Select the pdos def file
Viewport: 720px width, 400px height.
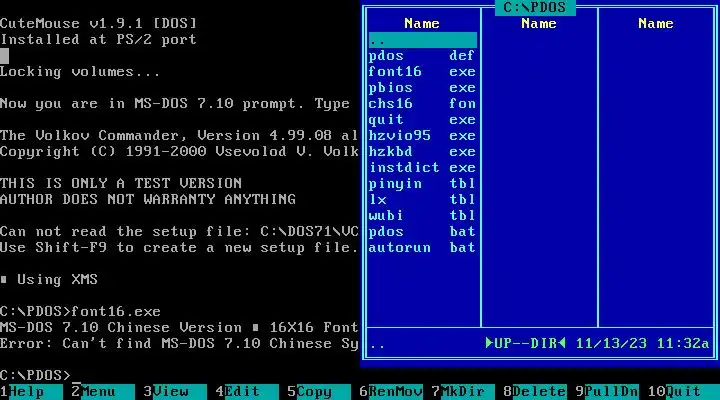[x=422, y=56]
